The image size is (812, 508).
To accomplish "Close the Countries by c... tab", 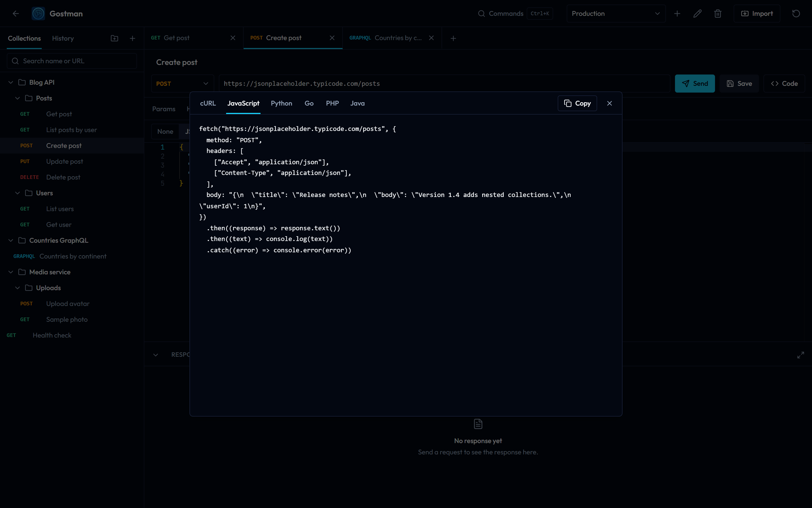I will coord(431,38).
